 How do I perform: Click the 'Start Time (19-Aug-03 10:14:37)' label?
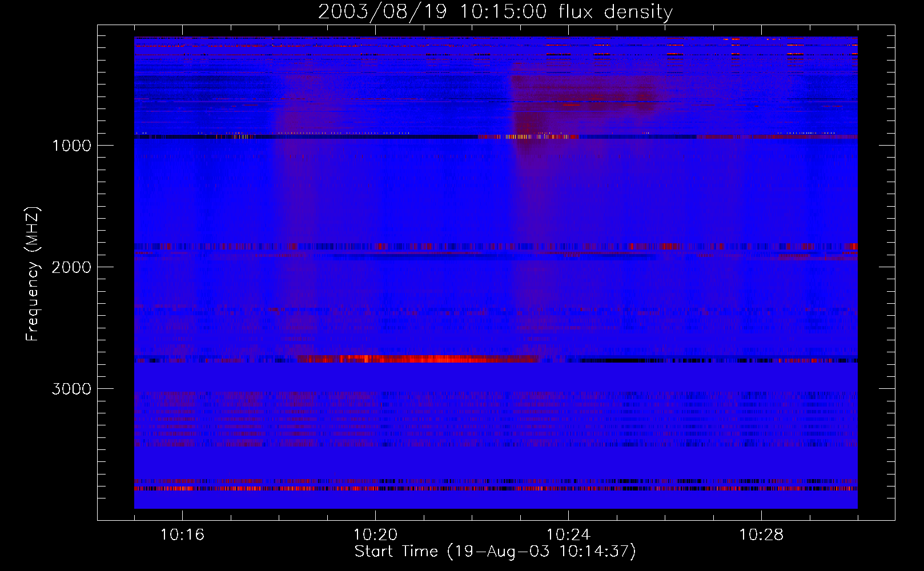pos(495,552)
